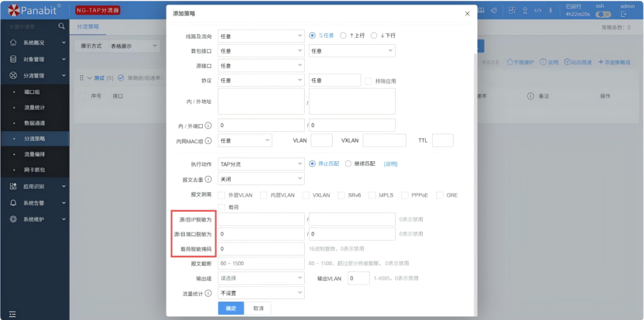Check the 内层VLAN checkbox
Image resolution: width=644 pixels, height=320 pixels.
(x=264, y=195)
